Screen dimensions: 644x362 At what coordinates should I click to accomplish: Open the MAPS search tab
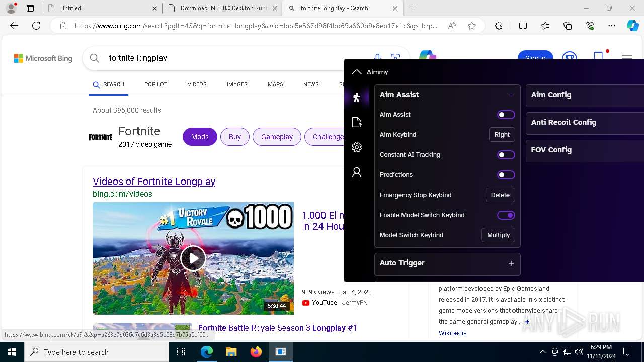(275, 84)
